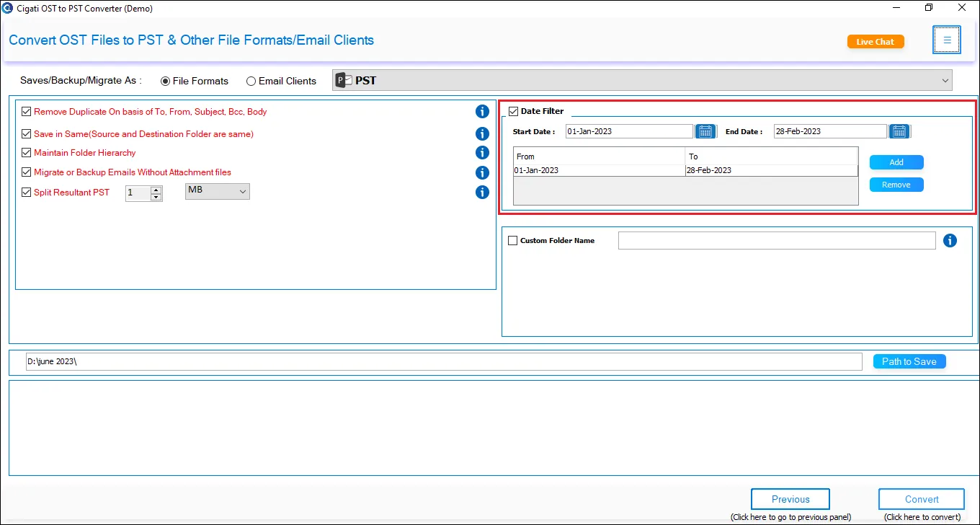Show info for Migrate Without Attachment option
980x525 pixels.
[483, 172]
